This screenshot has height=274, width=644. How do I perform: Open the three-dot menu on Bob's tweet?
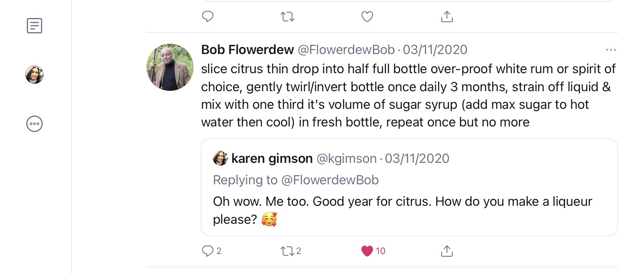tap(611, 50)
